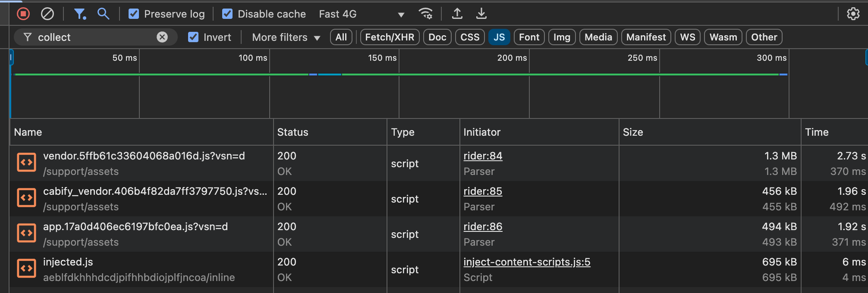Clear the network log

47,14
